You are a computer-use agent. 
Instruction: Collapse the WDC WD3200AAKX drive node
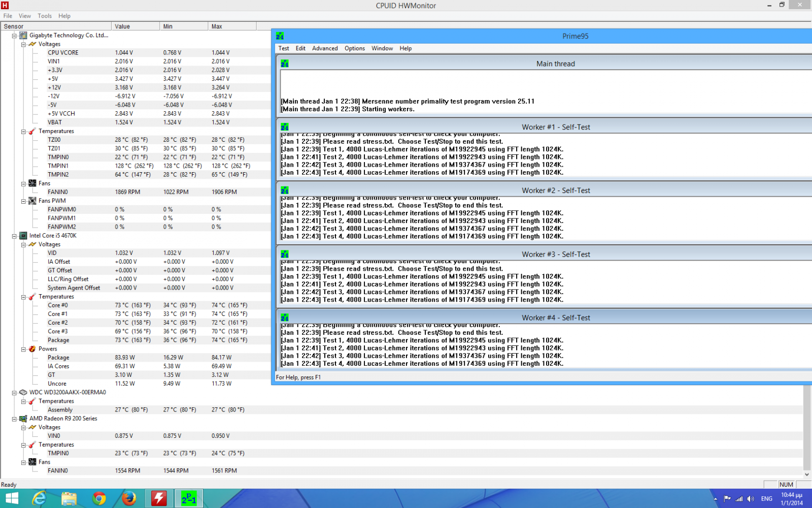click(x=14, y=393)
